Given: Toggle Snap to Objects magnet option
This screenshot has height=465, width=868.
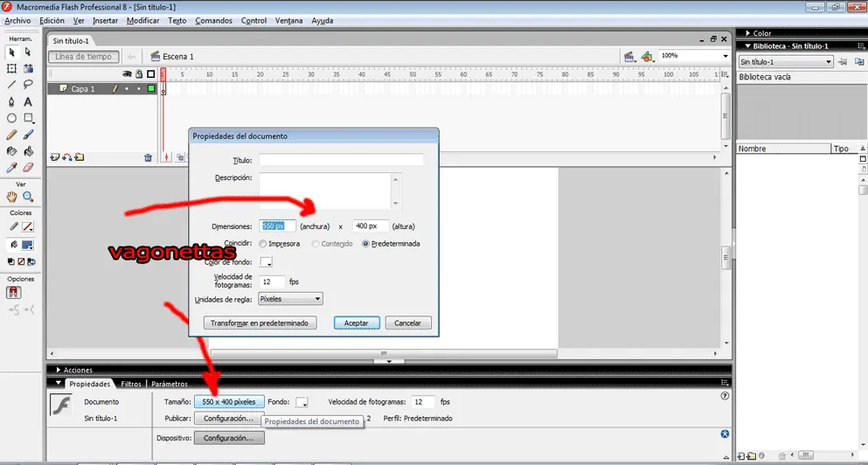Looking at the screenshot, I should coord(14,293).
